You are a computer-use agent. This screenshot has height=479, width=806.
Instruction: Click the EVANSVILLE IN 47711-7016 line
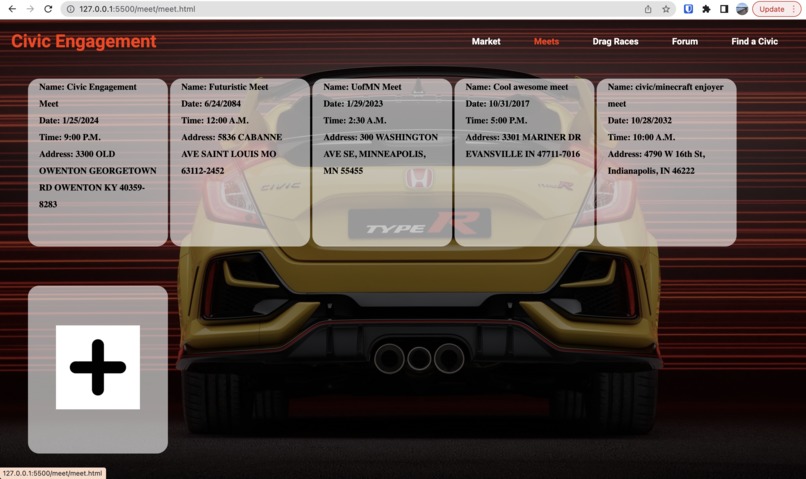(523, 154)
